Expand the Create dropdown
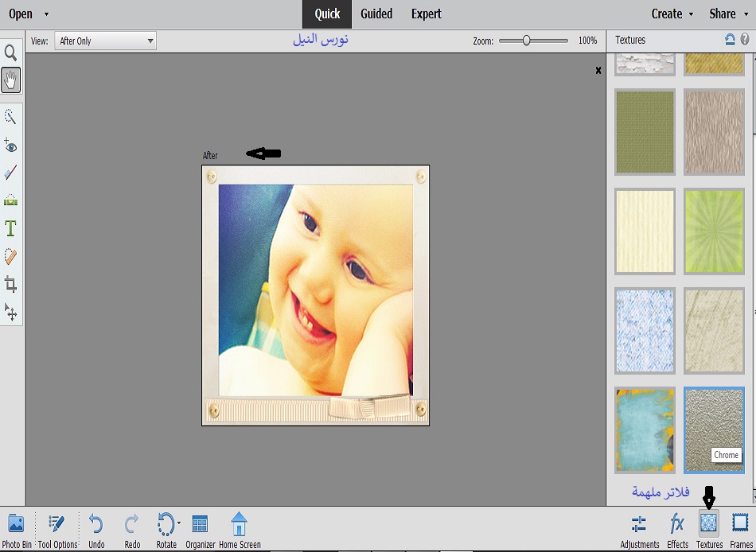Image resolution: width=756 pixels, height=552 pixels. coord(672,14)
